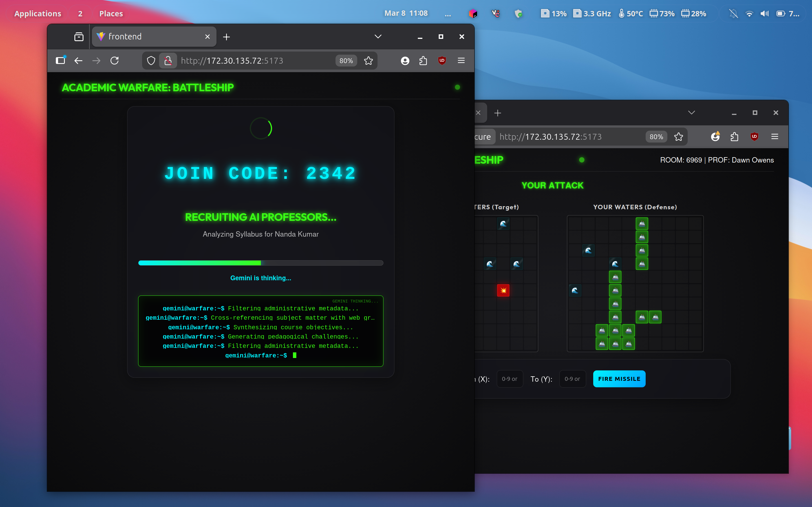Open the tracking protection shield icon

click(x=151, y=61)
